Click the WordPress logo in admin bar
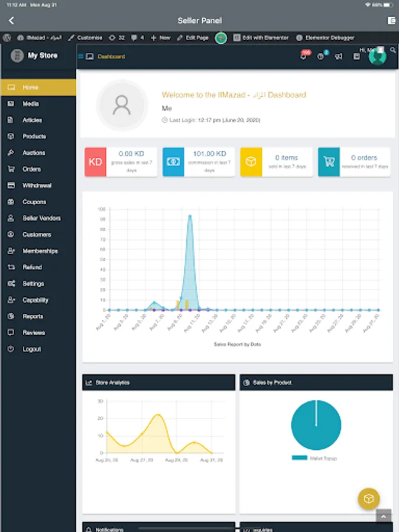Image resolution: width=399 pixels, height=532 pixels. tap(7, 38)
